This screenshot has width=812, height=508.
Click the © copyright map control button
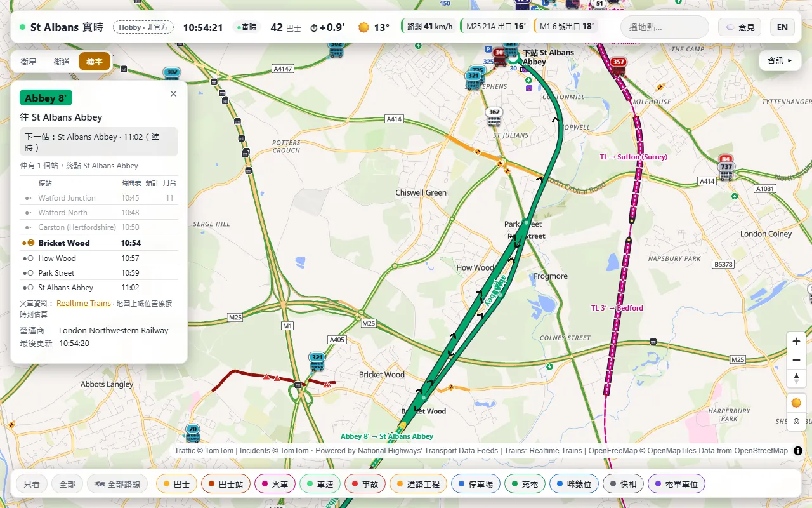[x=796, y=421]
